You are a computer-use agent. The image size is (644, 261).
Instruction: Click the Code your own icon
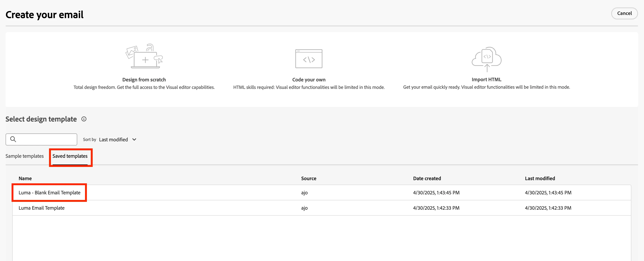[x=309, y=59]
